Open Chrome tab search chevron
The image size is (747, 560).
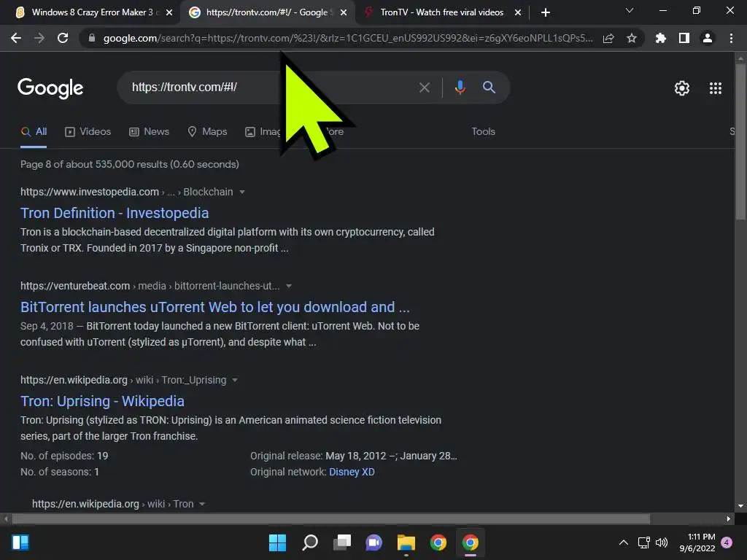point(629,10)
